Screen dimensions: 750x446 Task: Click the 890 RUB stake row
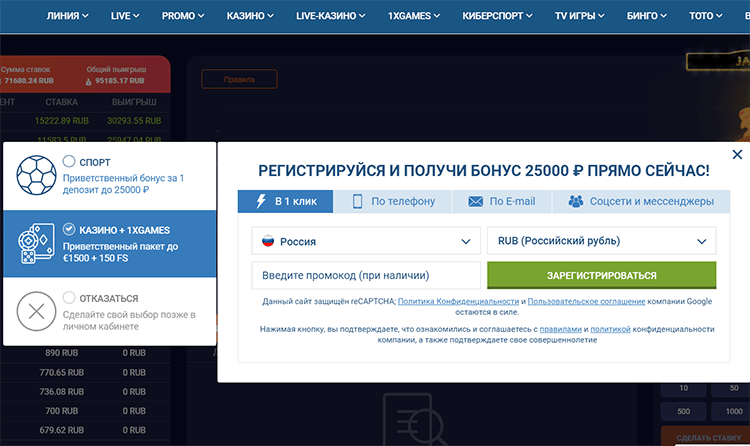click(x=85, y=353)
